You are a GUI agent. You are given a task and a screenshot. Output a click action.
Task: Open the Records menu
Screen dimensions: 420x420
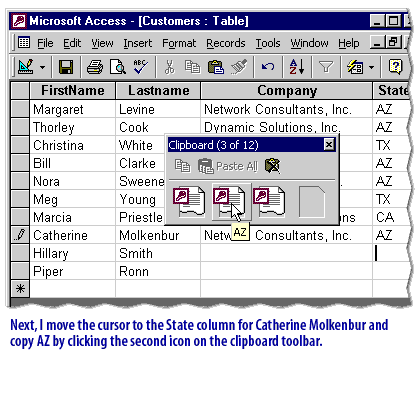point(226,43)
